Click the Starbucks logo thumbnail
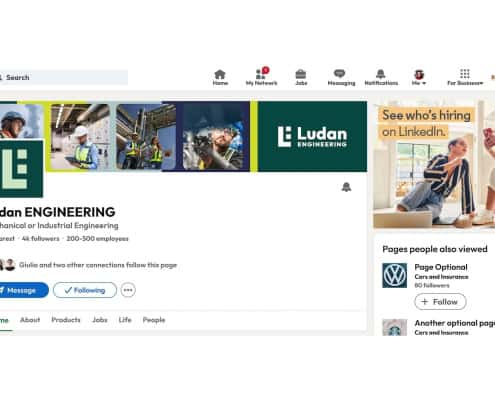Screen dimensions: 495x400 coord(395,327)
